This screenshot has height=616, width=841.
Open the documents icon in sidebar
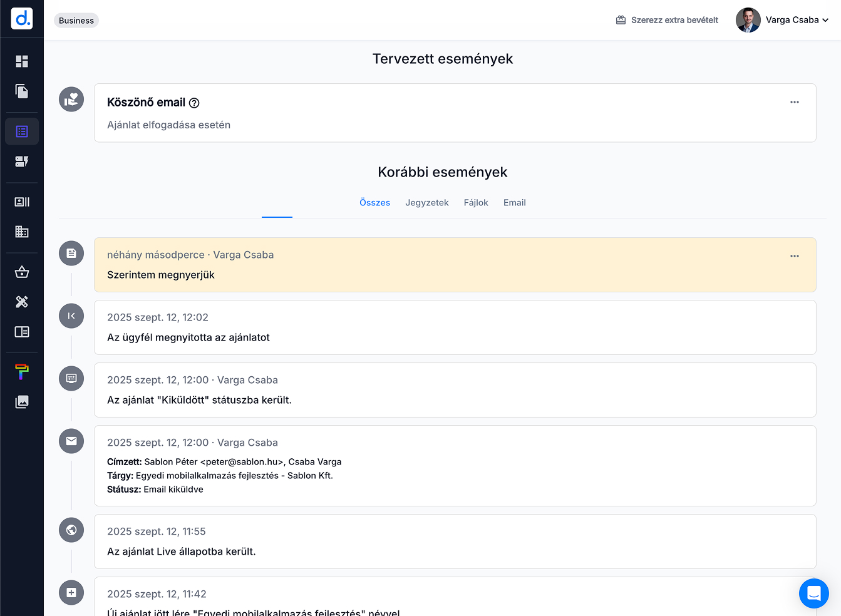pyautogui.click(x=22, y=91)
